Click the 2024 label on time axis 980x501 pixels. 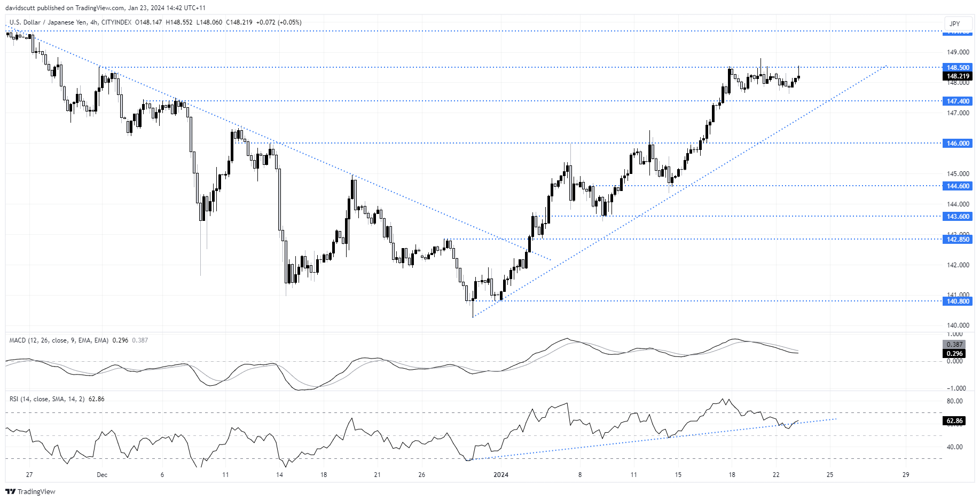[x=501, y=475]
